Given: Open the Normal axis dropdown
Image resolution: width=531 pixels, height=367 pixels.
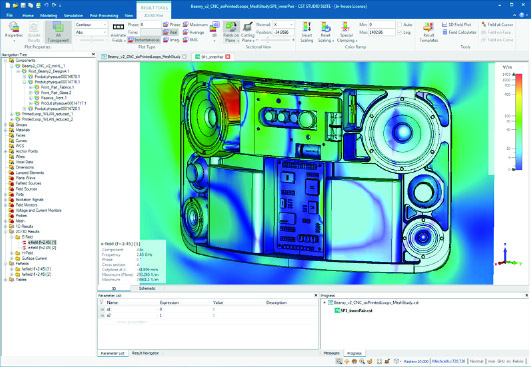Looking at the screenshot, I should pyautogui.click(x=283, y=25).
